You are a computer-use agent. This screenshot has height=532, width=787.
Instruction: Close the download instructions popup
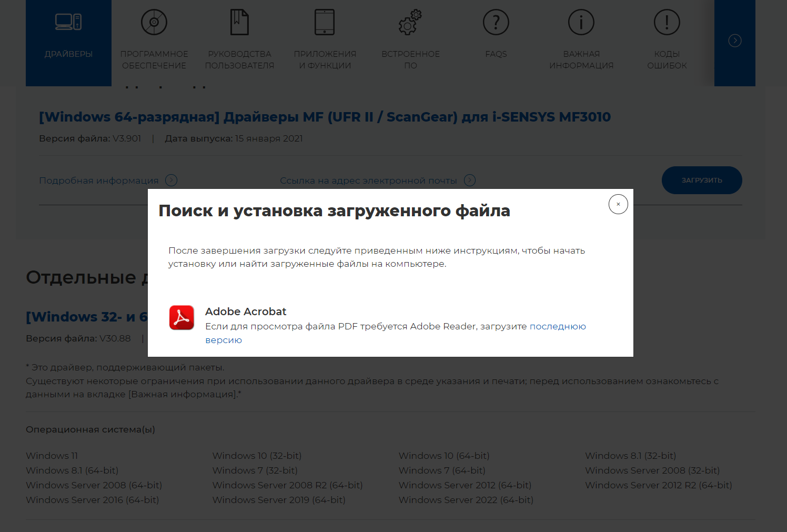[618, 204]
